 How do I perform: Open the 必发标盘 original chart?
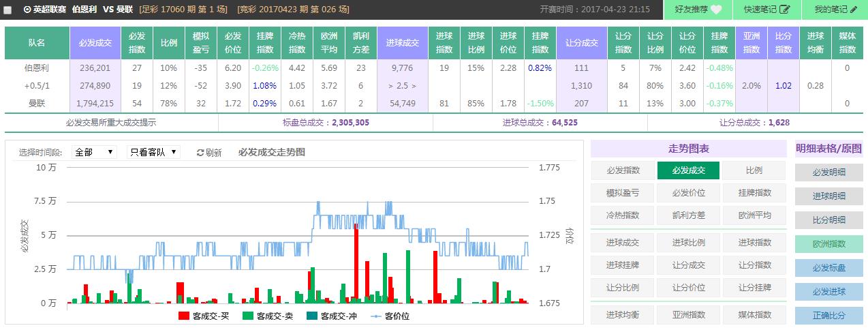[828, 267]
